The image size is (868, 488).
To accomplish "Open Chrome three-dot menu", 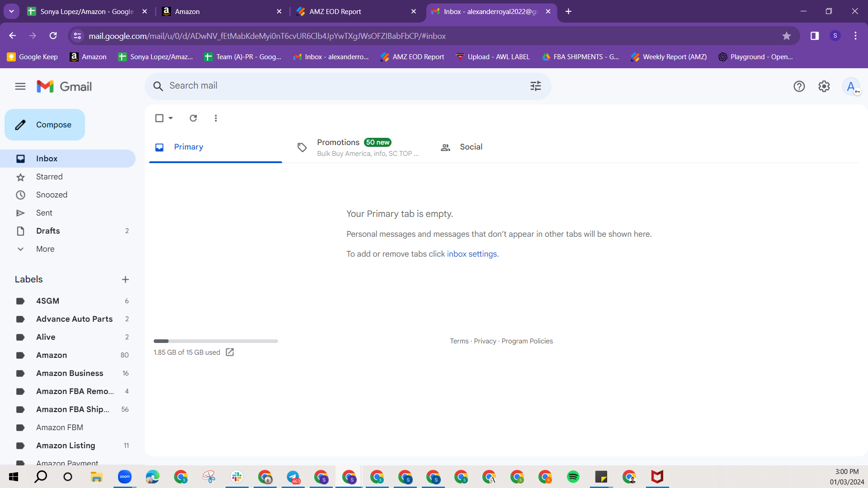I will point(855,36).
